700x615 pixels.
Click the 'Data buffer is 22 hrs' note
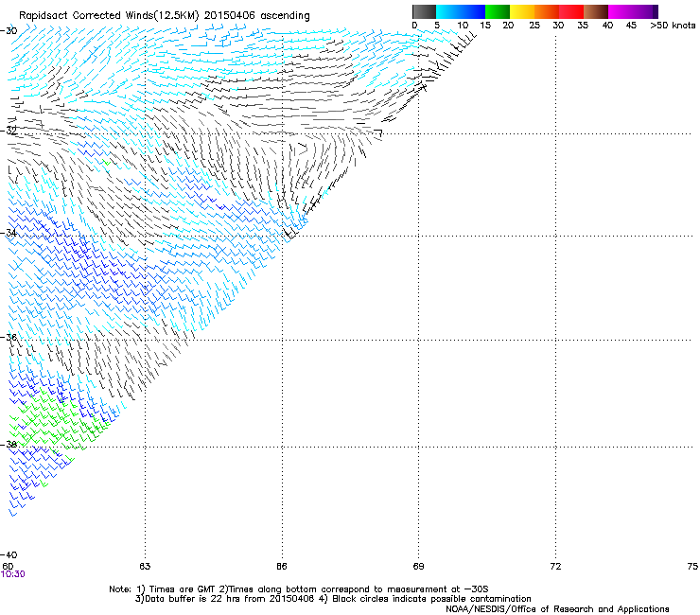point(333,599)
